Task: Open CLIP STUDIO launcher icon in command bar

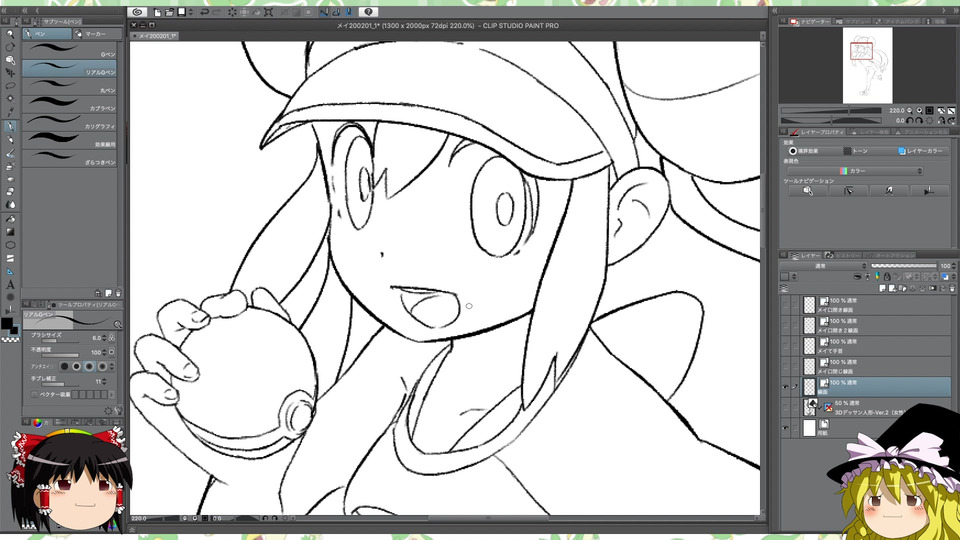Action: (x=137, y=12)
